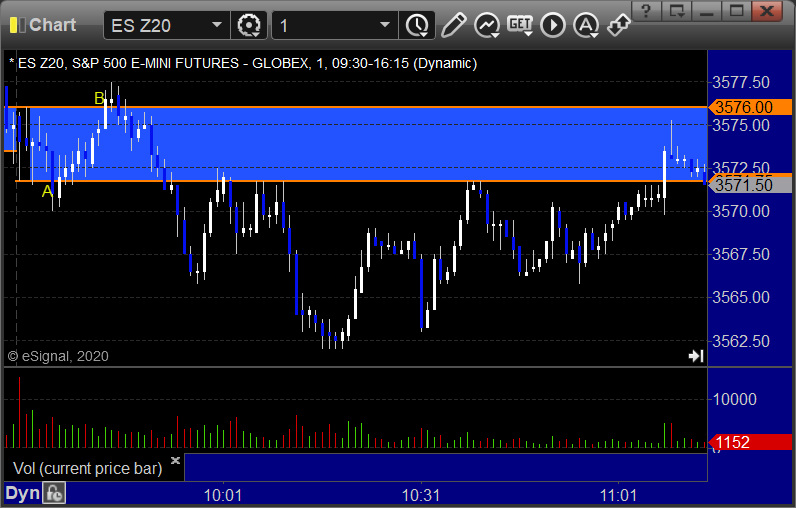Open the alerts circled-A icon menu
Image resolution: width=796 pixels, height=508 pixels.
pos(586,25)
